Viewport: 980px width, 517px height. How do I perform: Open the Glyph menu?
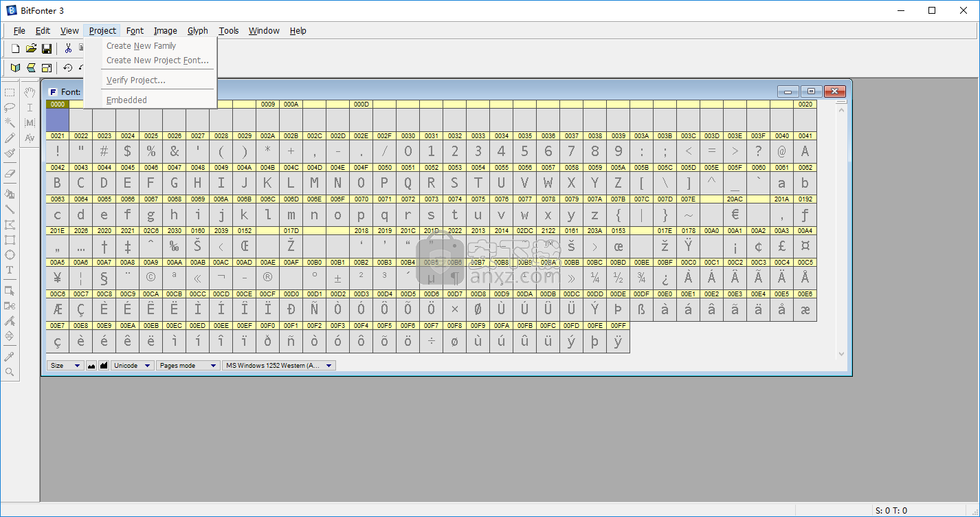pyautogui.click(x=197, y=30)
